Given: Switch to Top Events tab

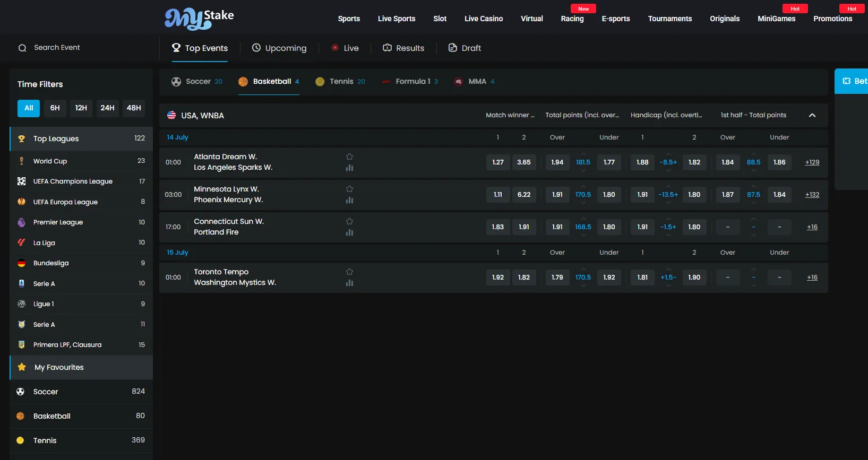Looking at the screenshot, I should (x=200, y=48).
